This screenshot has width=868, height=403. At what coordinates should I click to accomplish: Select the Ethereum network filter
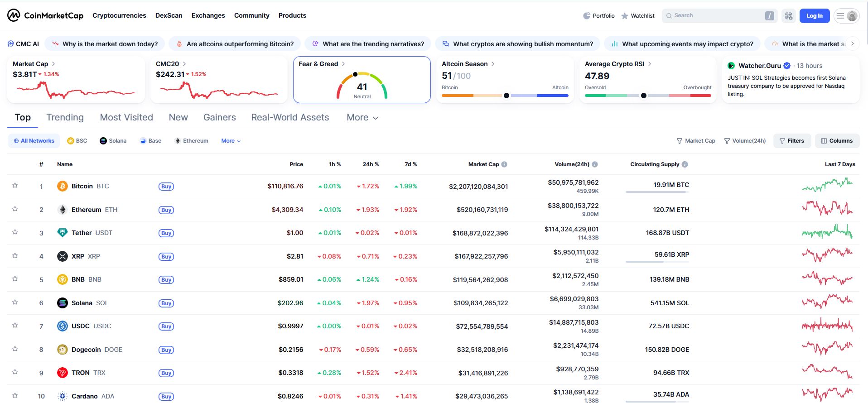point(192,141)
